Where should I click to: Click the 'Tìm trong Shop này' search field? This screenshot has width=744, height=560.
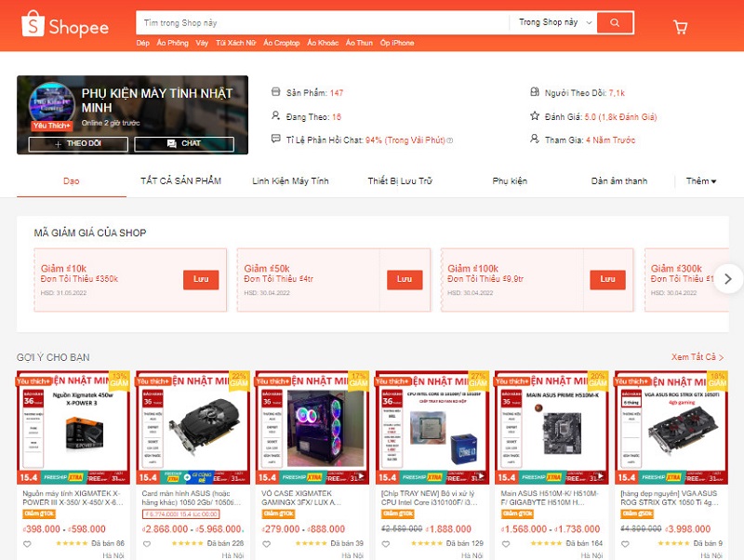point(323,22)
